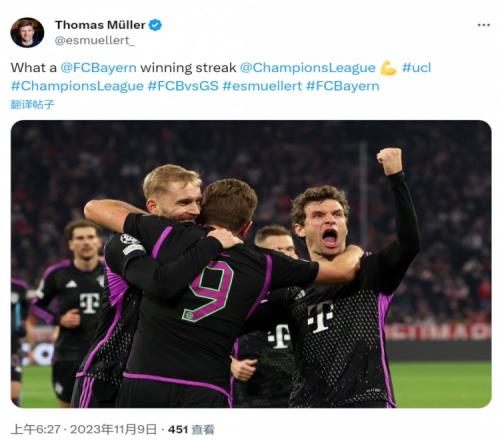
Task: Click the flexed biceps emoji
Action: click(x=389, y=68)
